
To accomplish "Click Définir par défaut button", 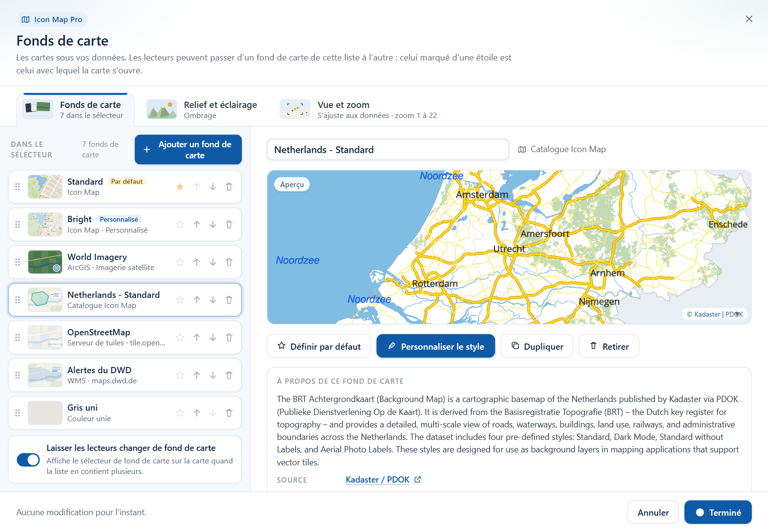I will pos(319,346).
